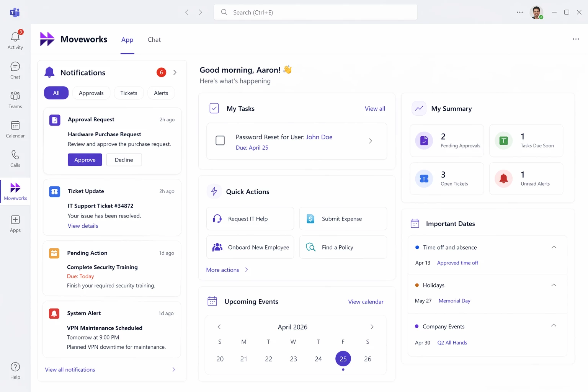The height and width of the screenshot is (392, 588).
Task: Click View all notifications chevron arrow
Action: (174, 369)
